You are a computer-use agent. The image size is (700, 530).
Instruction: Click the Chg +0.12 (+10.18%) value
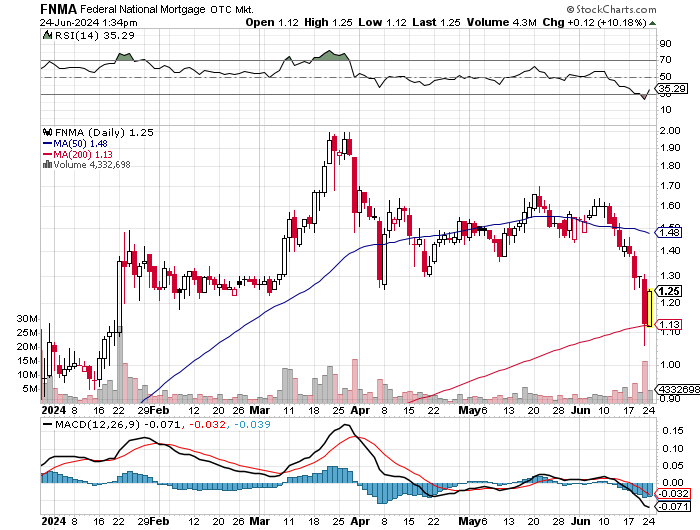pos(594,22)
